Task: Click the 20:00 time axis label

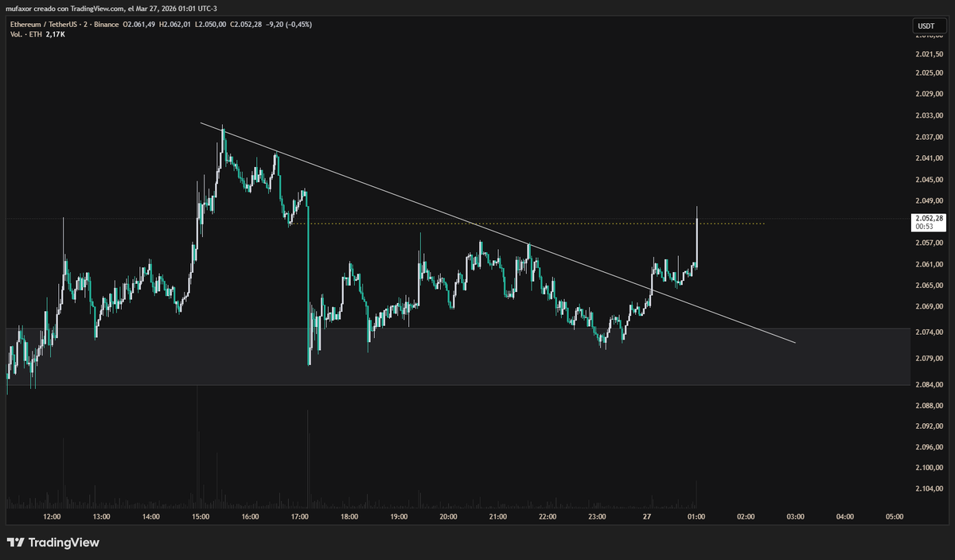Action: click(448, 516)
